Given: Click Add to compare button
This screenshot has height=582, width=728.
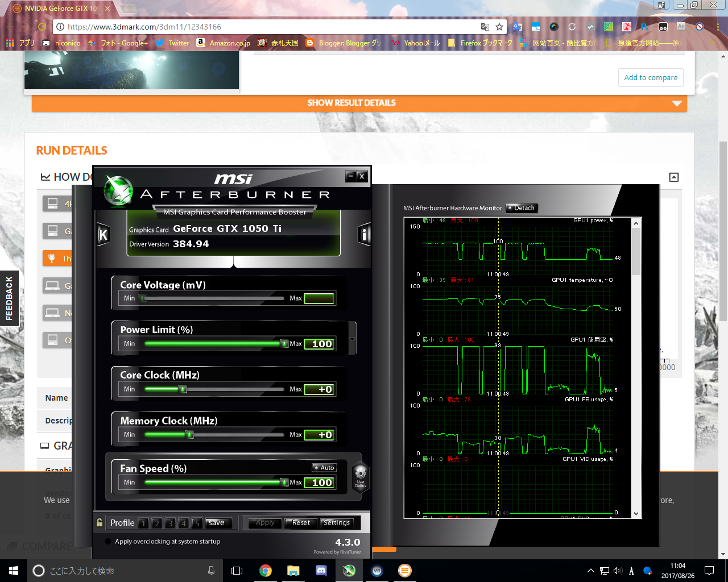Looking at the screenshot, I should pyautogui.click(x=651, y=78).
